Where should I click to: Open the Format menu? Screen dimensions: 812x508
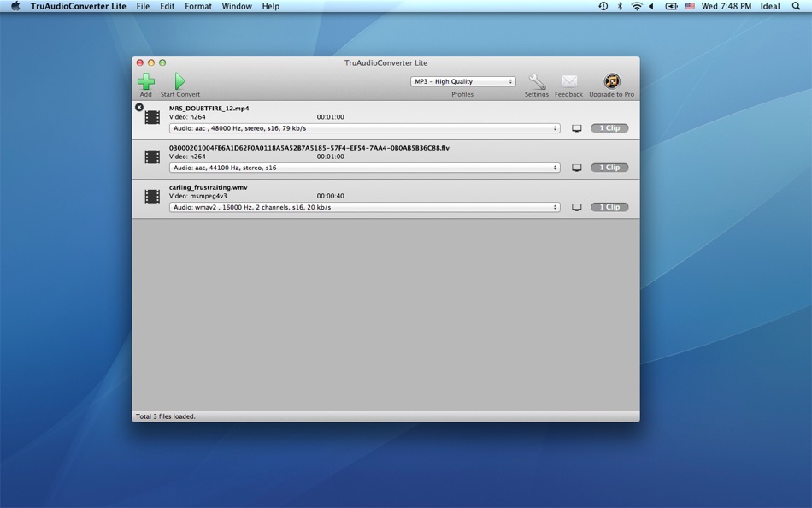(198, 6)
